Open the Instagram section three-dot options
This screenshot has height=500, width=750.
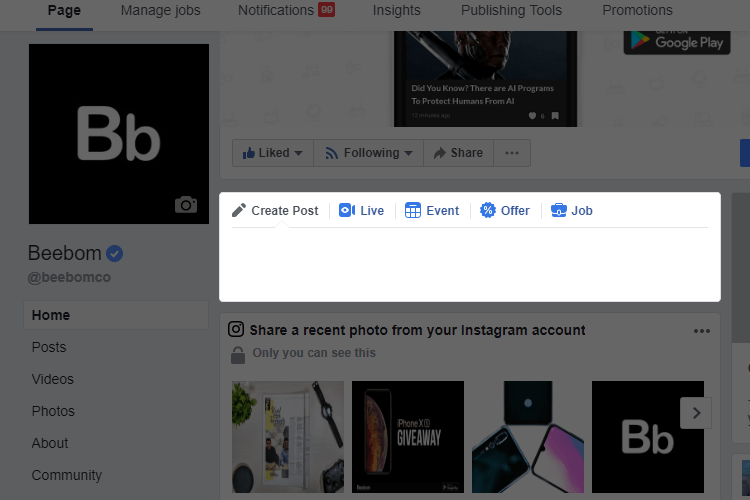(x=702, y=331)
